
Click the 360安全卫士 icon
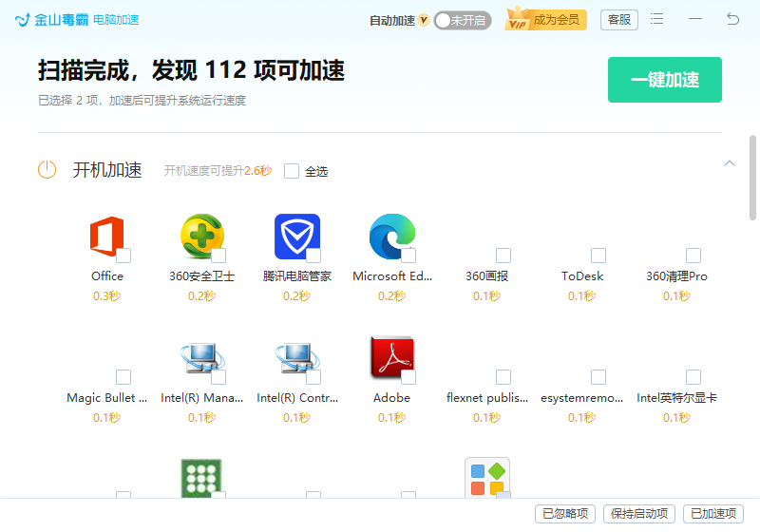201,236
